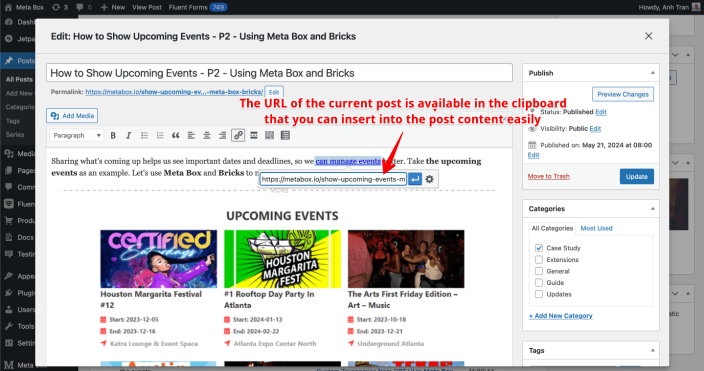Click the Meta Box home icon in admin bar
The height and width of the screenshot is (371, 704).
click(x=8, y=7)
